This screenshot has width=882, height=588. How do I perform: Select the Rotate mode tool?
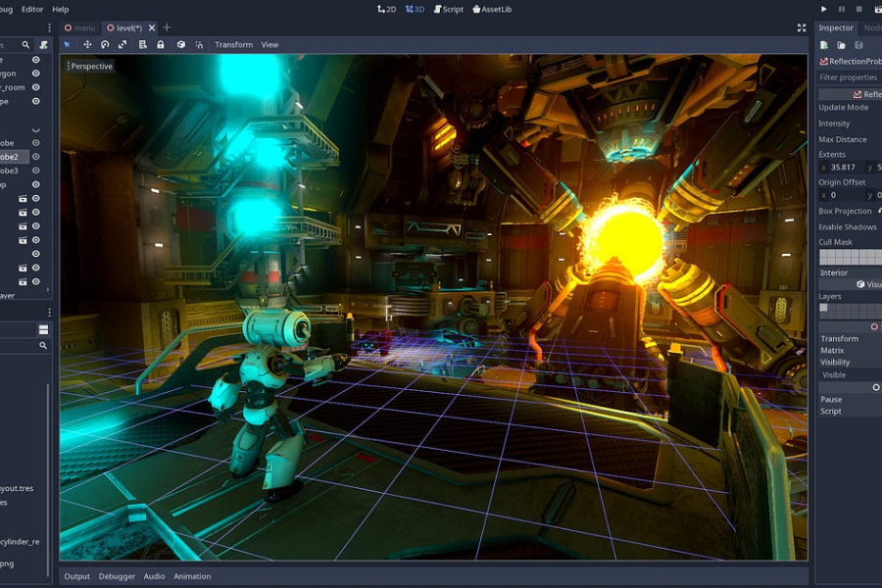click(105, 44)
